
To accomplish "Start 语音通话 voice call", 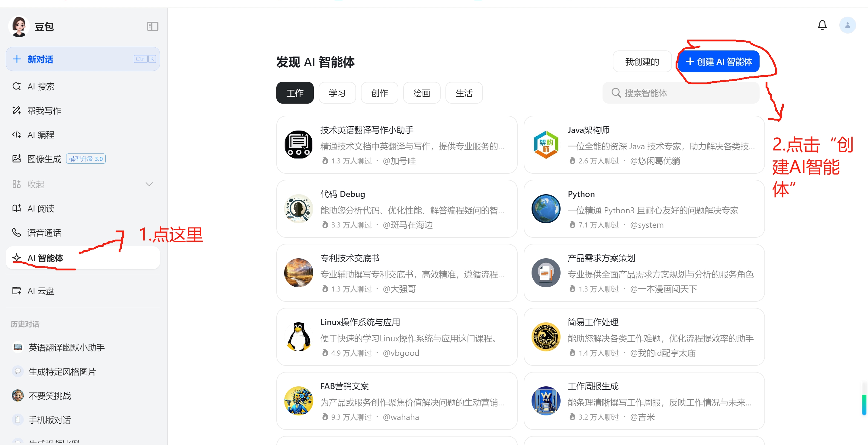I will tap(44, 233).
